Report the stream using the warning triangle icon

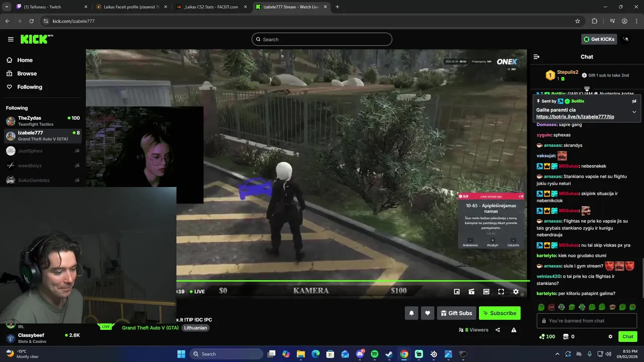514,330
